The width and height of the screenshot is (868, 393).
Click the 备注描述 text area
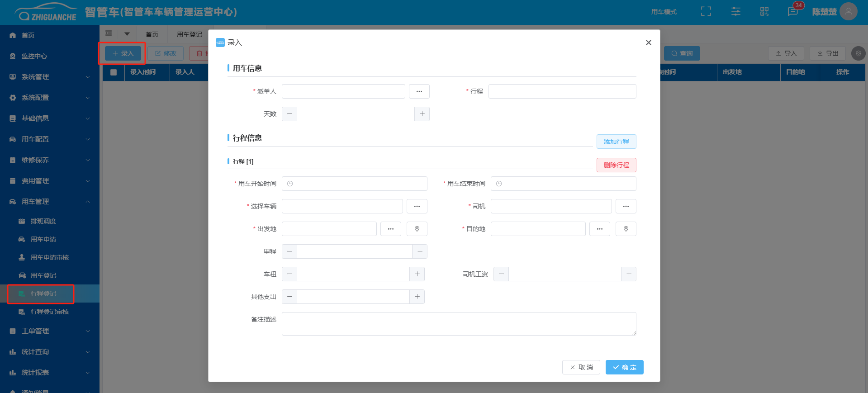click(459, 324)
